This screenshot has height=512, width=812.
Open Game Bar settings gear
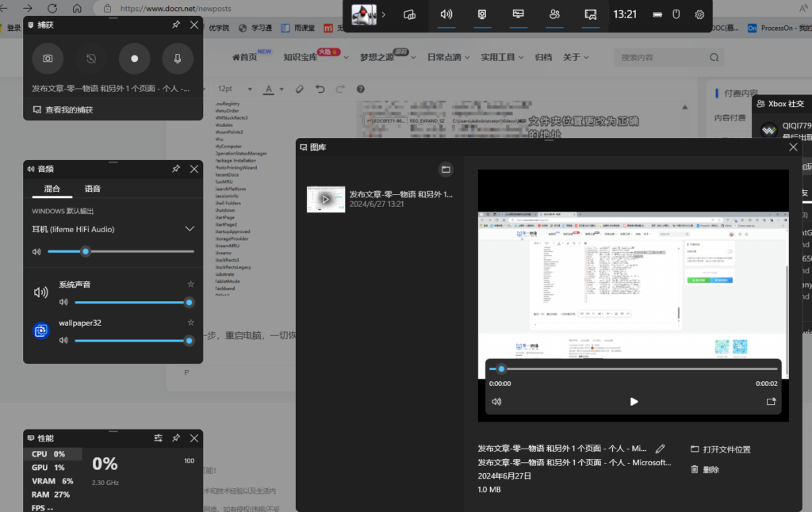[x=699, y=14]
